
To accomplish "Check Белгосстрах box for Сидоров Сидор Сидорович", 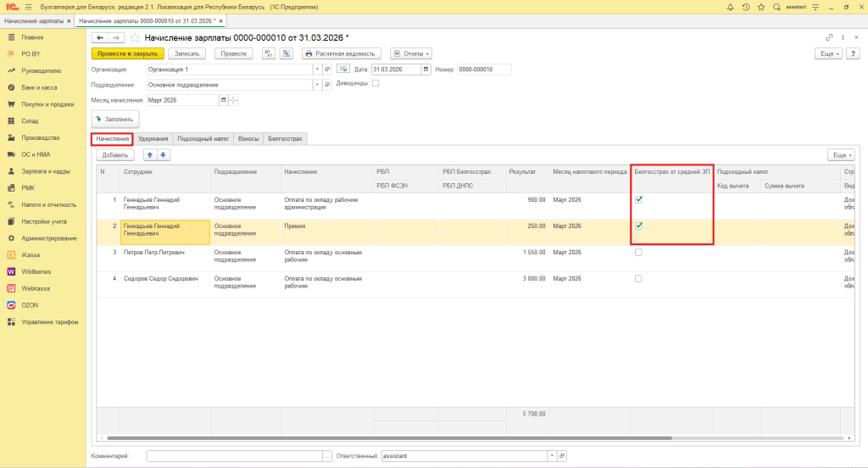I will click(x=638, y=279).
